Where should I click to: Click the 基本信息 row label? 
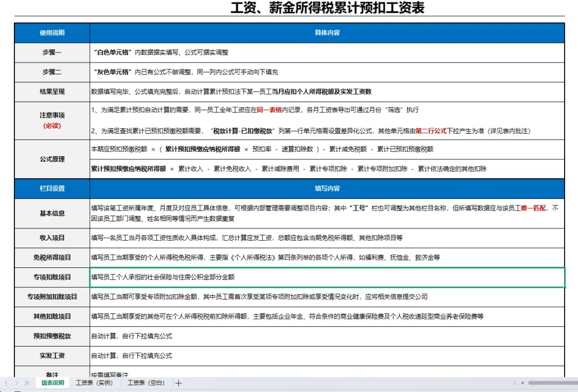[x=52, y=213]
